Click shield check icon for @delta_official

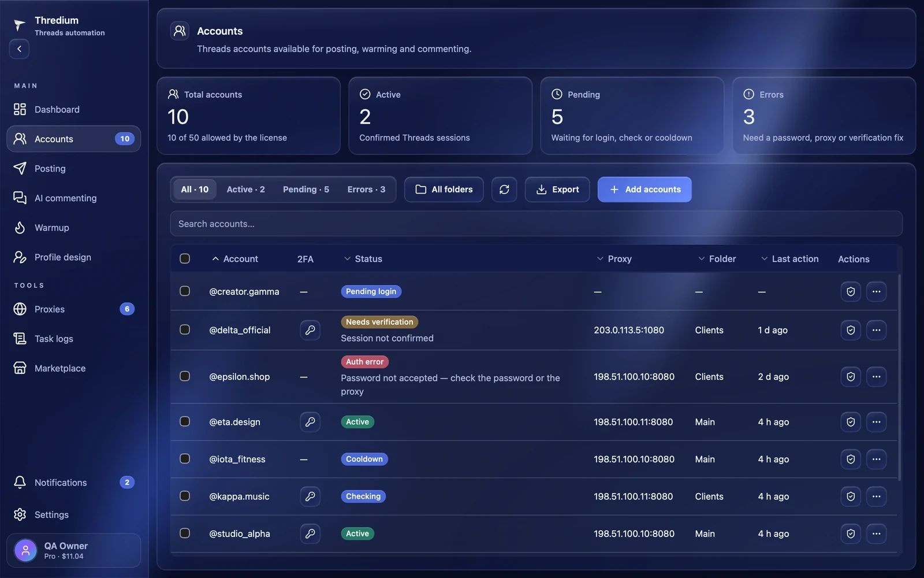tap(851, 330)
